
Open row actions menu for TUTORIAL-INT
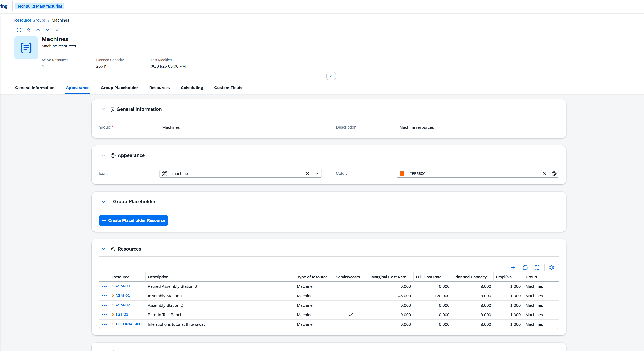(x=104, y=325)
